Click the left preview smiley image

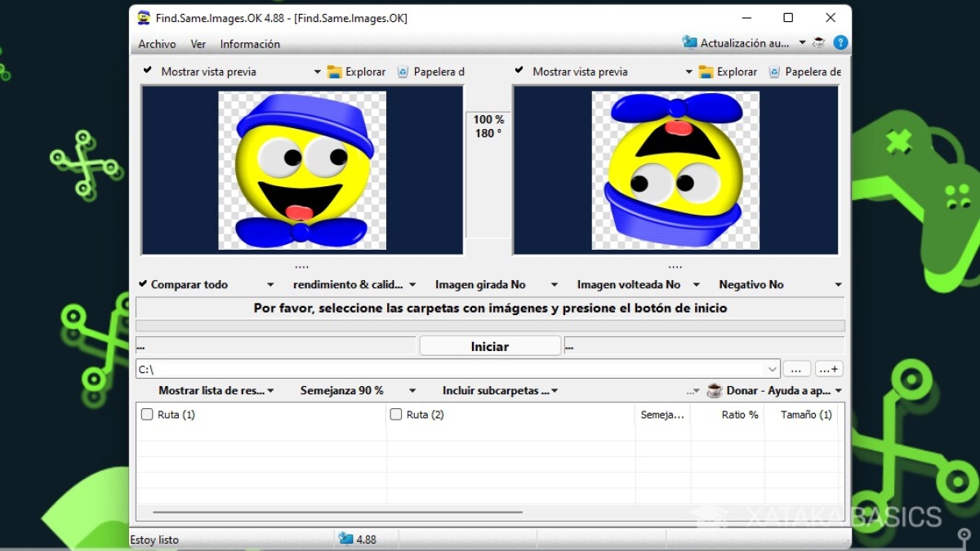click(302, 170)
